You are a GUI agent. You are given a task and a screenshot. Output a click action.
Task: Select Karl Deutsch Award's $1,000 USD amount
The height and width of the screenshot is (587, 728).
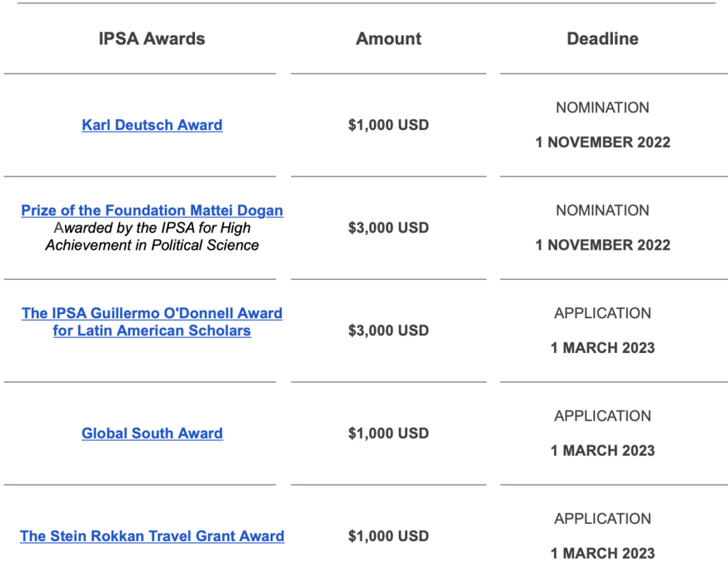(x=389, y=125)
